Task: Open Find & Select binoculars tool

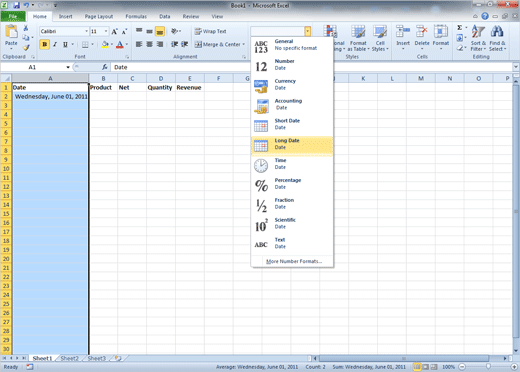Action: pos(497,38)
